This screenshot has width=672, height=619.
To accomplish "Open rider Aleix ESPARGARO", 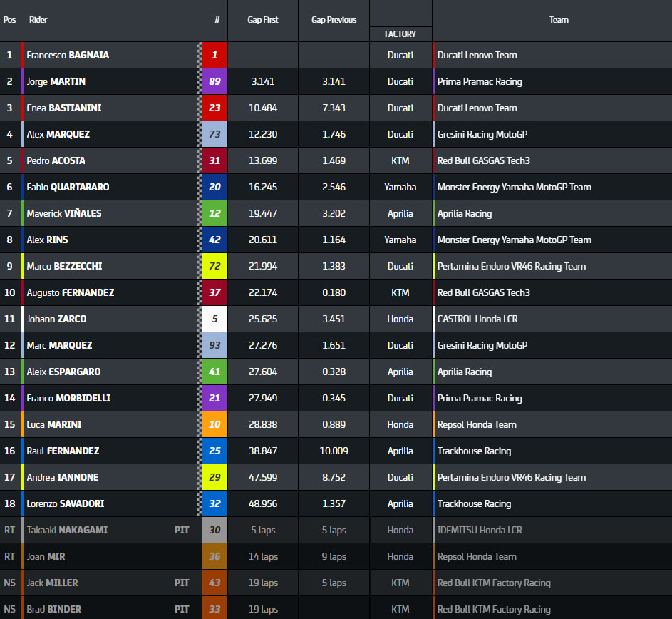I will [x=63, y=372].
